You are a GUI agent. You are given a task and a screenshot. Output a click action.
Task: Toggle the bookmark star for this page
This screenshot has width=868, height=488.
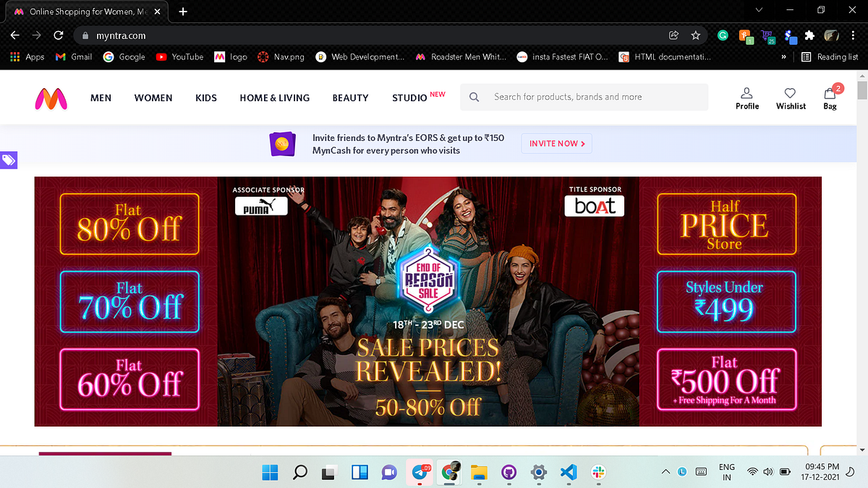(695, 35)
